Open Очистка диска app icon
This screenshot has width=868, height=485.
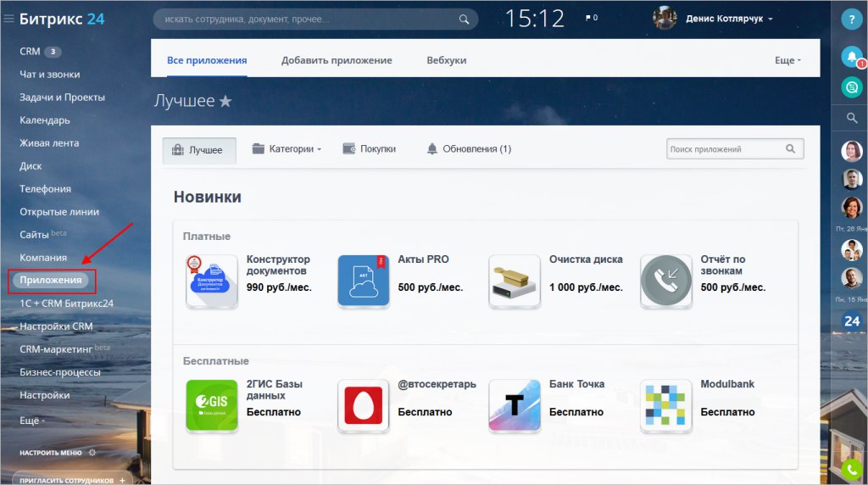click(x=515, y=282)
